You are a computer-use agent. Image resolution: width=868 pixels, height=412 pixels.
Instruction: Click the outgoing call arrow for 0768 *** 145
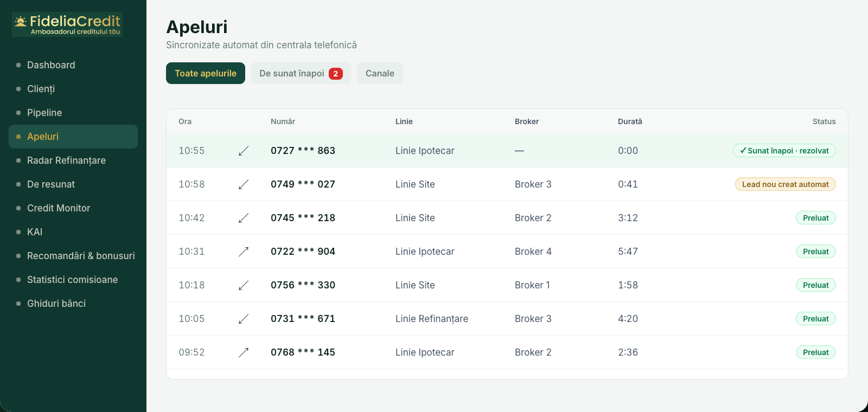pyautogui.click(x=244, y=352)
